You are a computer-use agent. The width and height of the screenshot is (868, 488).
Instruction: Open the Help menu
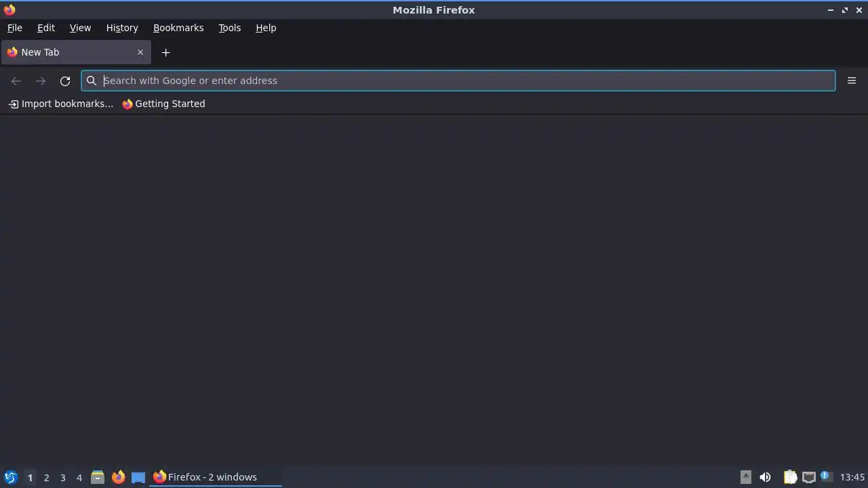[x=266, y=28]
